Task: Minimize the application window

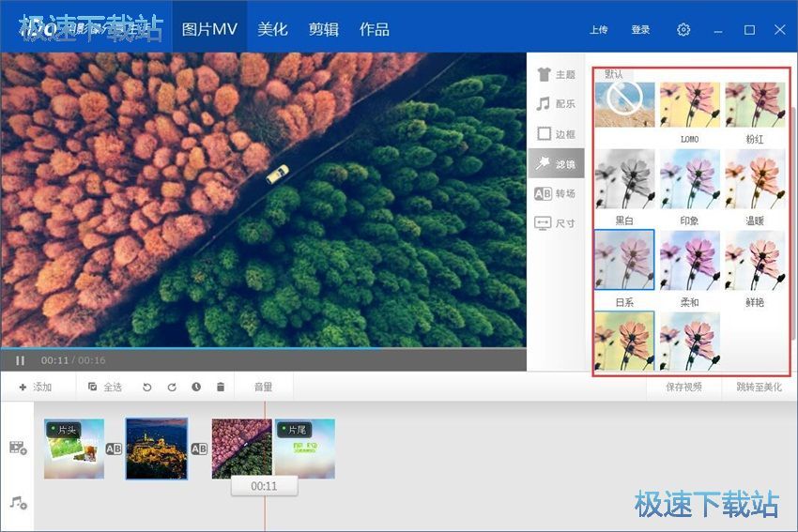Action: click(x=718, y=31)
